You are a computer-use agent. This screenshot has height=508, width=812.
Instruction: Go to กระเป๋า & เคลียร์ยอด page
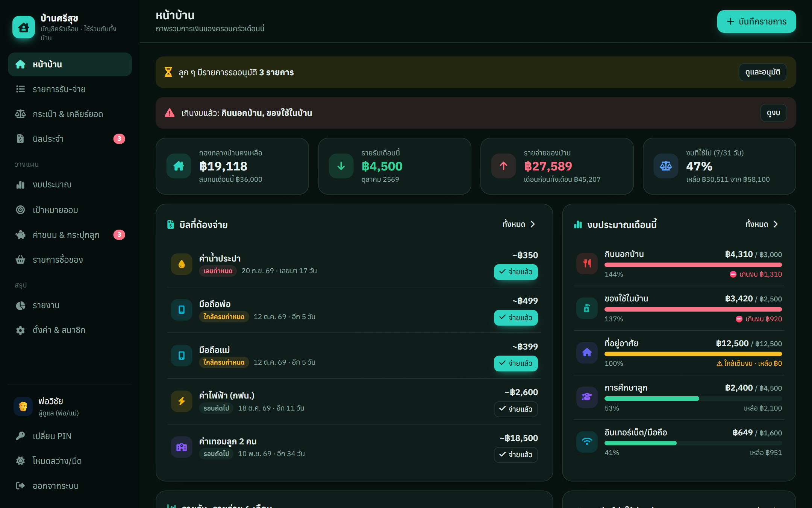pyautogui.click(x=70, y=114)
